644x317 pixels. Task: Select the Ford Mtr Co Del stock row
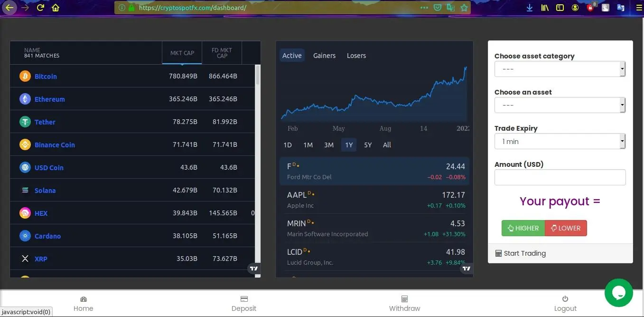pyautogui.click(x=374, y=171)
